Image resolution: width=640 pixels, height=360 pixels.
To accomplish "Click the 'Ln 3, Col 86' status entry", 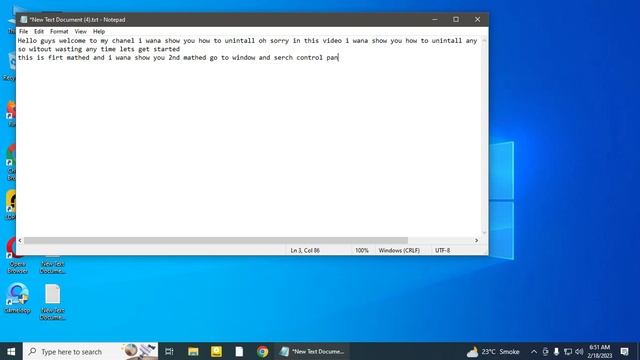I will tap(305, 250).
